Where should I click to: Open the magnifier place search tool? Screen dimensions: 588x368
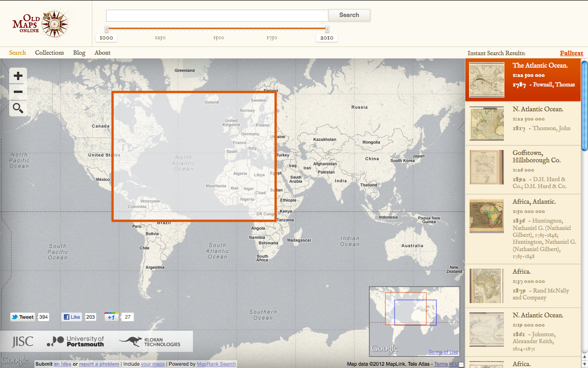(18, 108)
